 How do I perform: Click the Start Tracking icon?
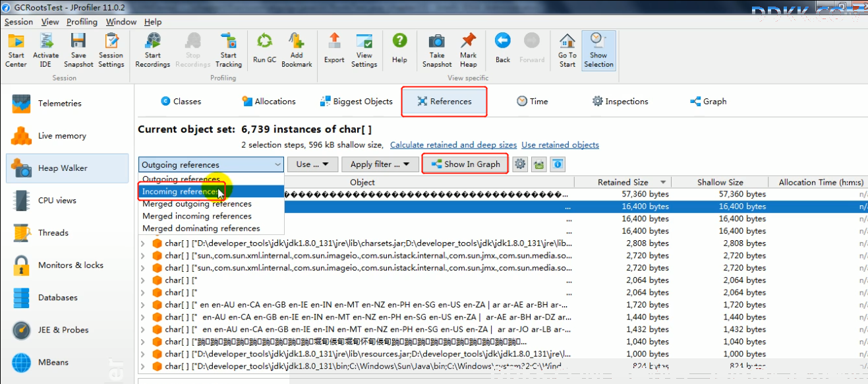(229, 50)
